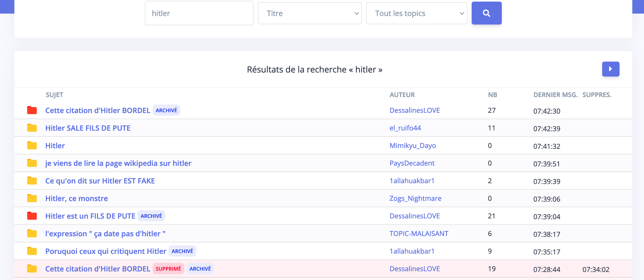Click reply count 11 for el_ruifo44 topic

492,128
